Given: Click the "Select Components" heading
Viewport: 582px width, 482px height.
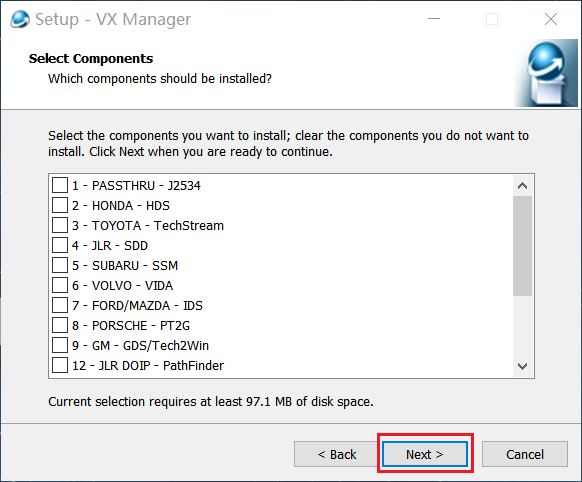Looking at the screenshot, I should (x=91, y=59).
